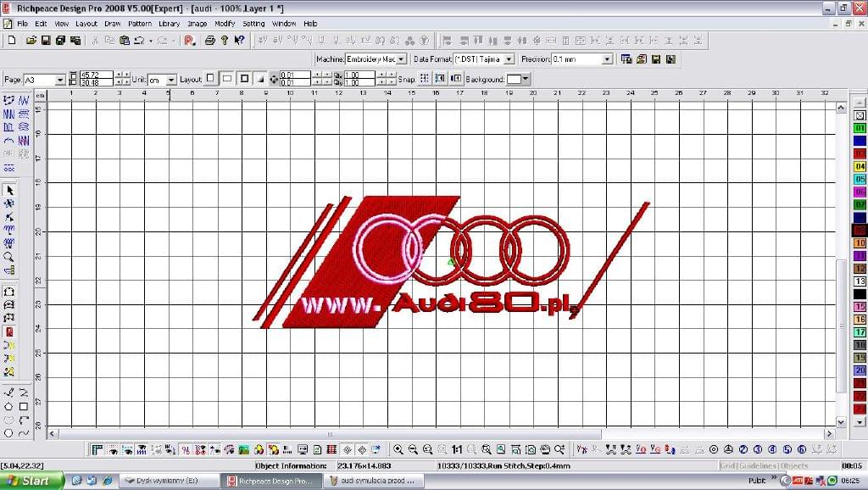
Task: Expand the undo history dropdown arrow
Action: [x=151, y=41]
